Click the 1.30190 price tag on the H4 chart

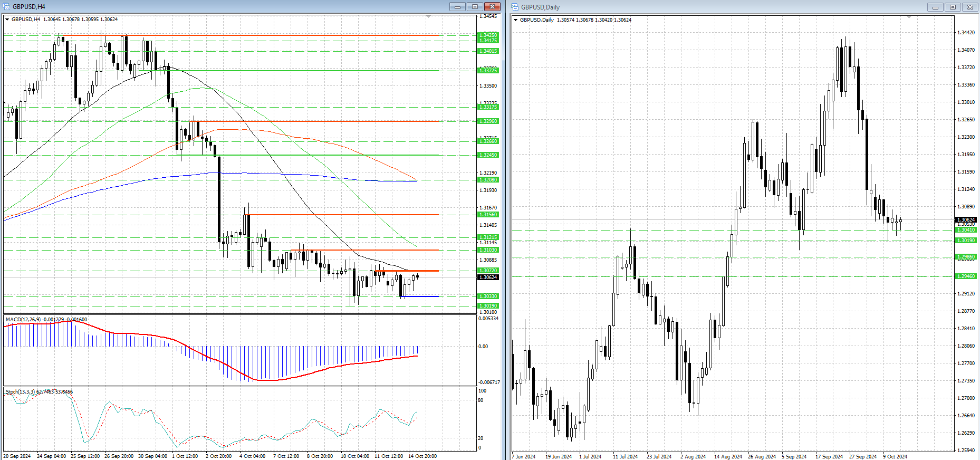coord(488,306)
